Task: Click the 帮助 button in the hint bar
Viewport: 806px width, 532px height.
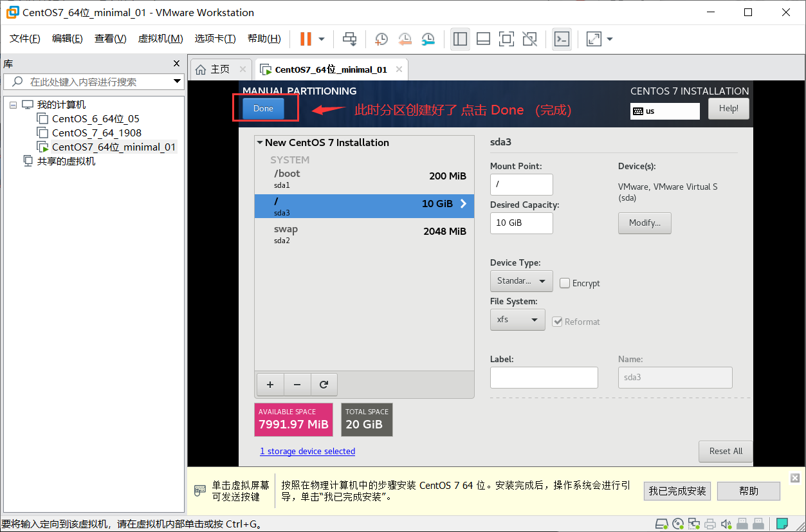Action: point(749,491)
